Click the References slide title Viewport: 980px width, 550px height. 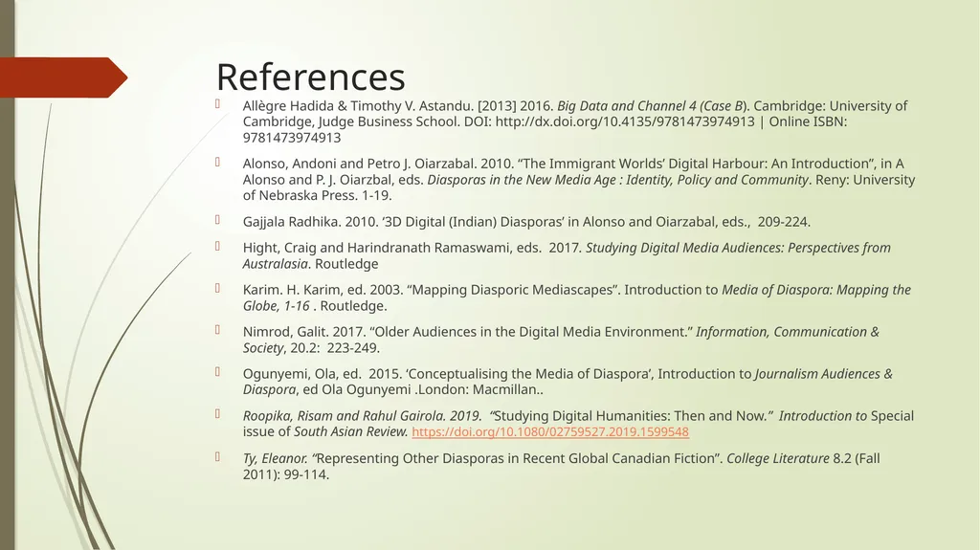(x=311, y=77)
